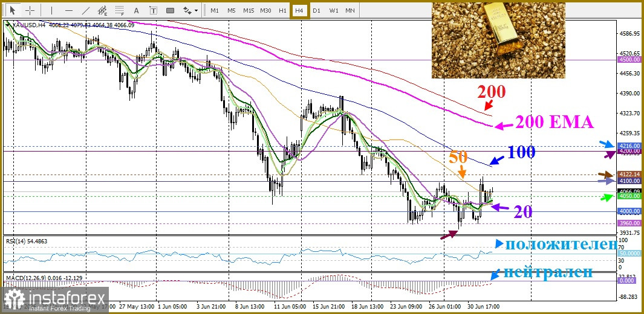Select the D1 timeframe

coord(316,10)
